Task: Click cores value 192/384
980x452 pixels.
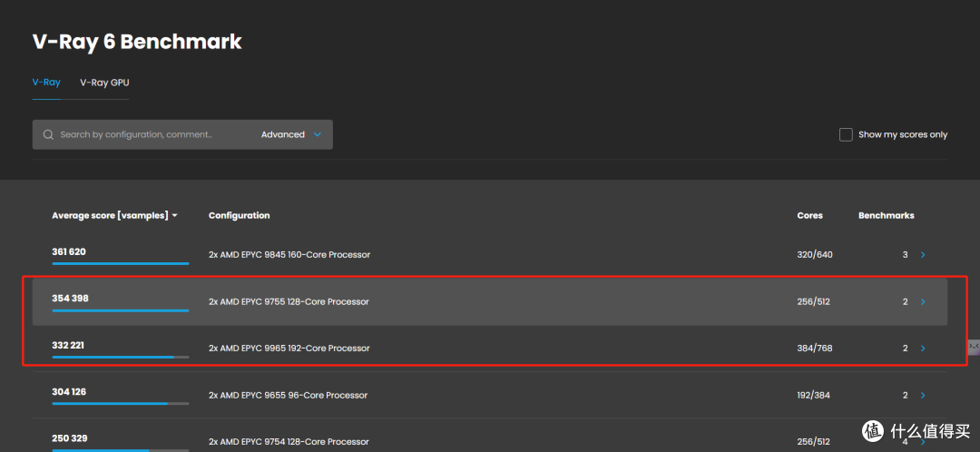Action: tap(814, 395)
